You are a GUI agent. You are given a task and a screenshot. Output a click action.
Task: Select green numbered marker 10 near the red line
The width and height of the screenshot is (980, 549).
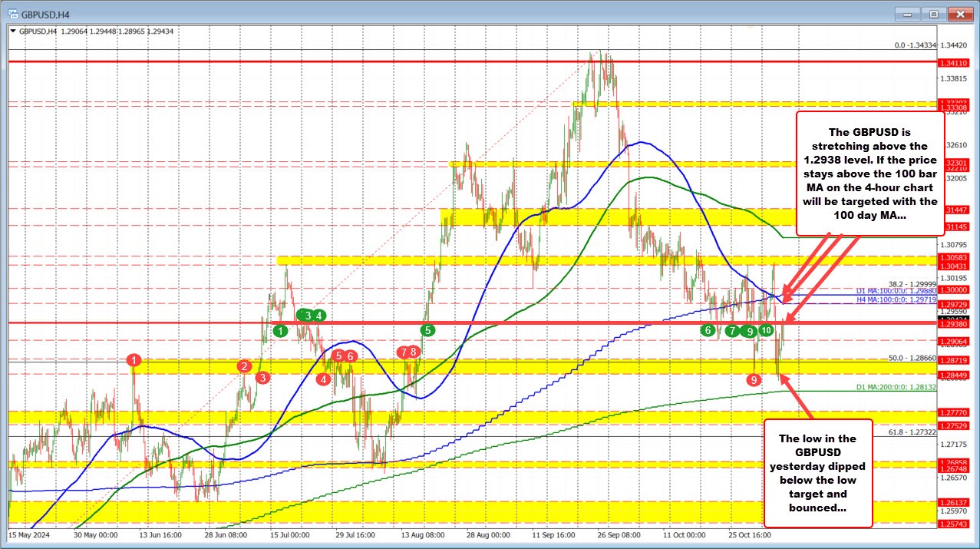[x=765, y=330]
